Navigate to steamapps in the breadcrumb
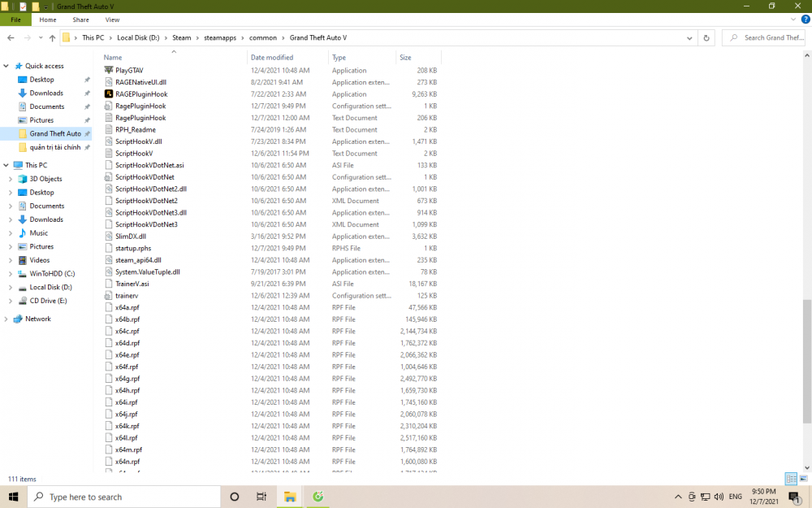This screenshot has width=812, height=508. [x=220, y=38]
